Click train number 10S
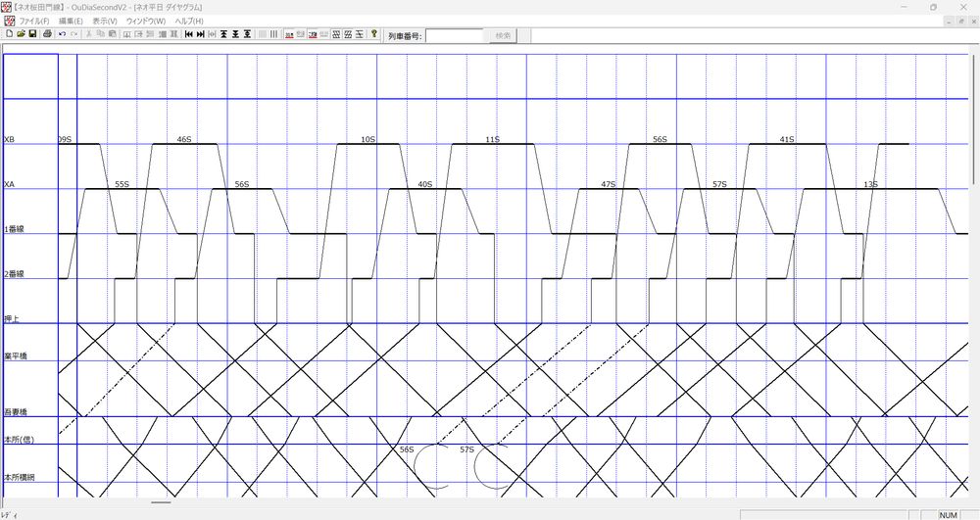This screenshot has height=520, width=980. coord(368,140)
